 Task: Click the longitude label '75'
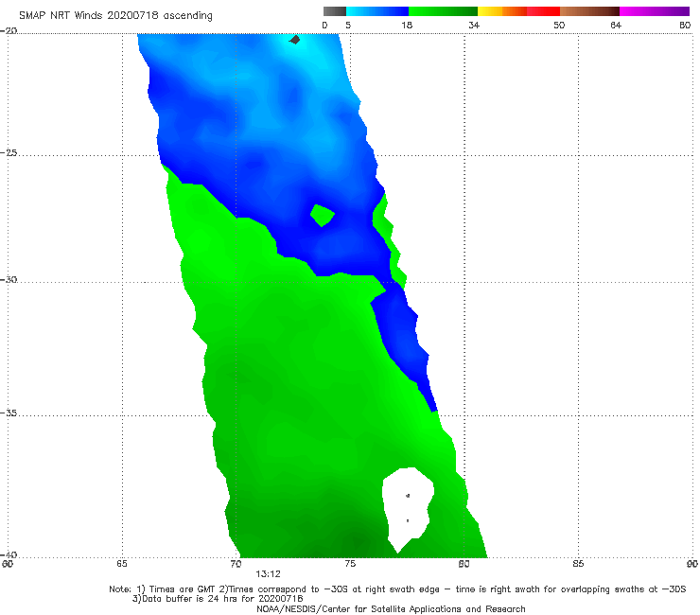click(x=350, y=564)
